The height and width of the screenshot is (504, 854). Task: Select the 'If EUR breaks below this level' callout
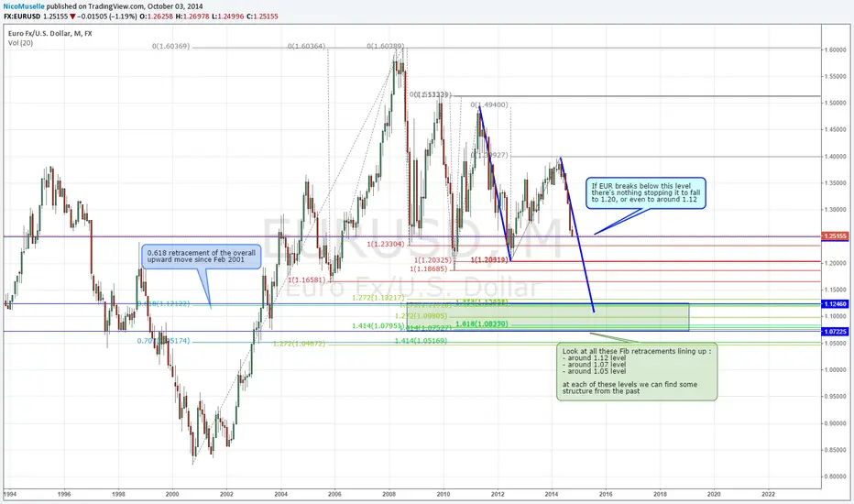(645, 192)
